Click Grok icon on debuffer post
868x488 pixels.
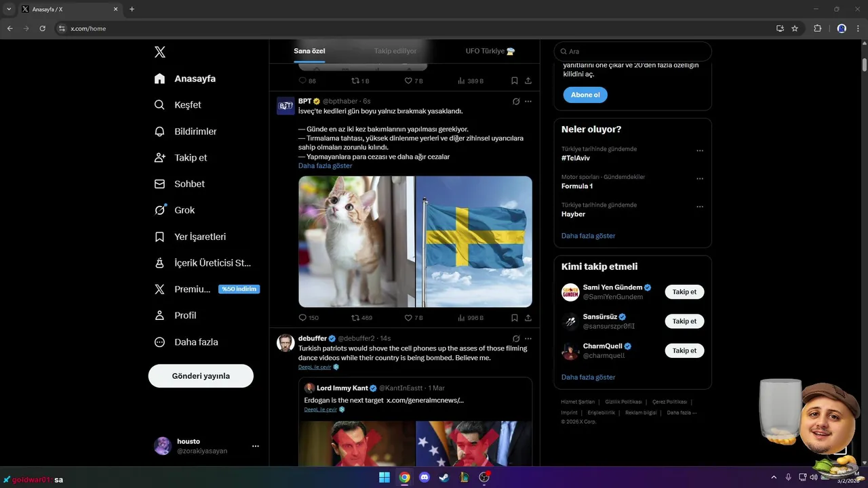coord(516,339)
